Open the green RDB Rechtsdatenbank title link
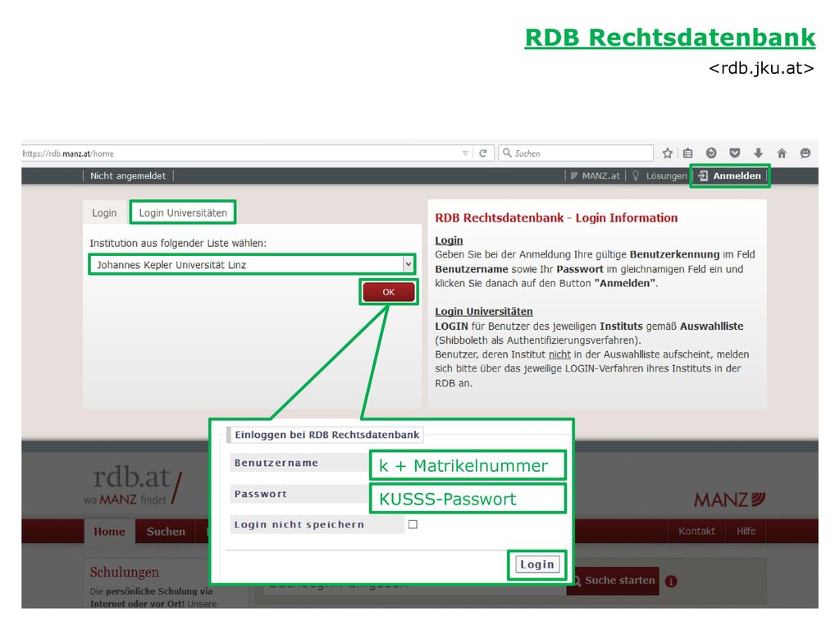This screenshot has width=840, height=630. point(669,38)
